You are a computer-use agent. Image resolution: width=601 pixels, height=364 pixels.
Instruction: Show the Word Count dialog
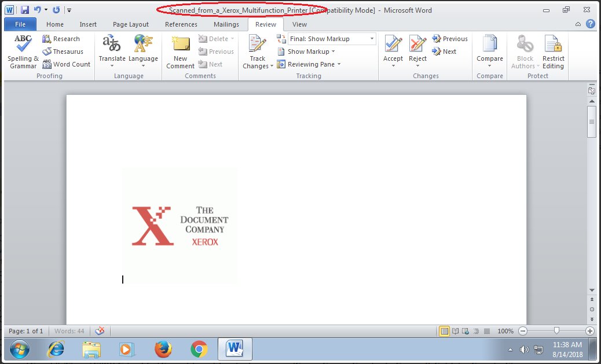[67, 64]
